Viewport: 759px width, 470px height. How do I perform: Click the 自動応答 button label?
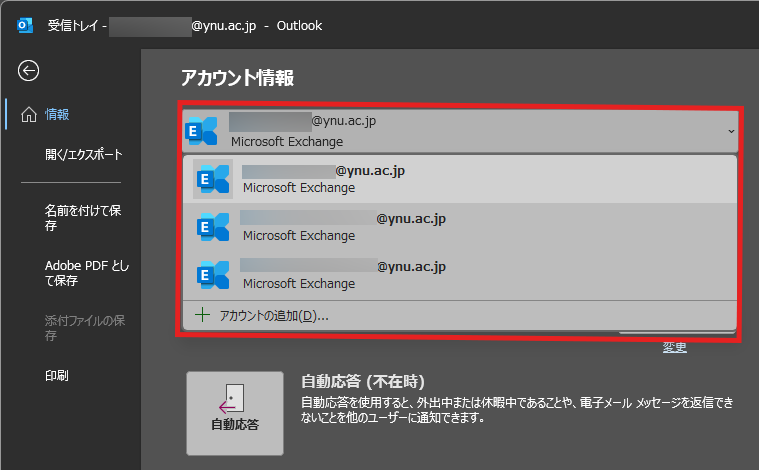(235, 425)
